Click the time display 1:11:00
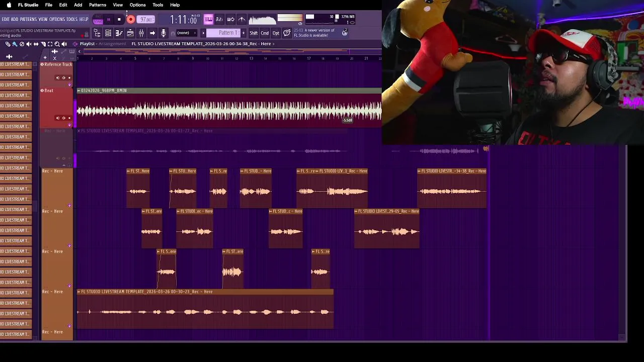The width and height of the screenshot is (644, 362). pyautogui.click(x=183, y=20)
